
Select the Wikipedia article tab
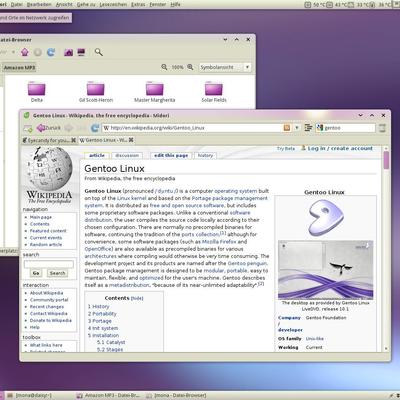click(97, 155)
